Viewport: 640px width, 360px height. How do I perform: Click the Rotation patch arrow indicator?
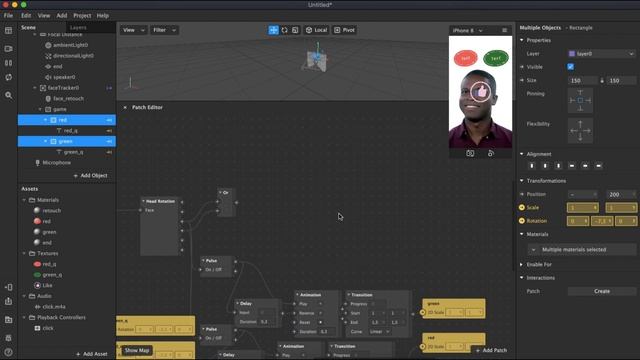[x=522, y=221]
